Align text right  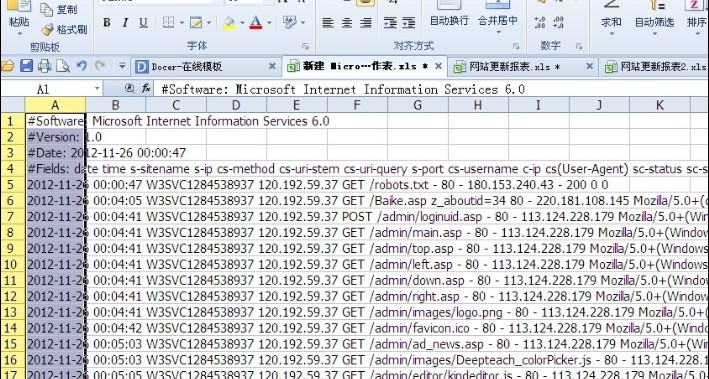366,23
